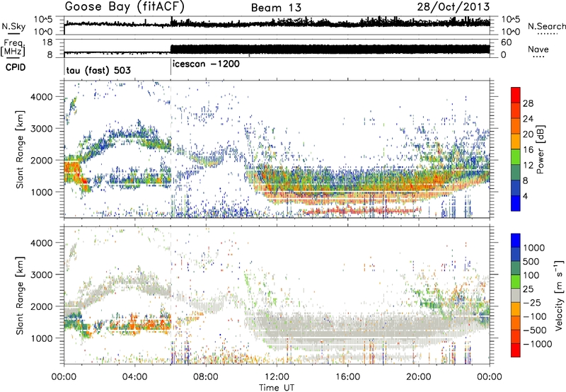
Task: Click the '-1000' value on the velocity colorbar
Action: (x=538, y=344)
